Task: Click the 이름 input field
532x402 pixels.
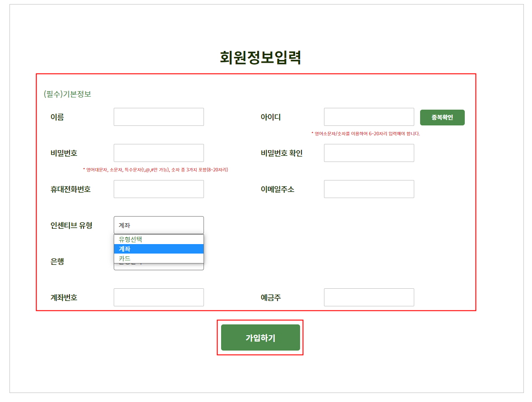Action: (x=159, y=117)
